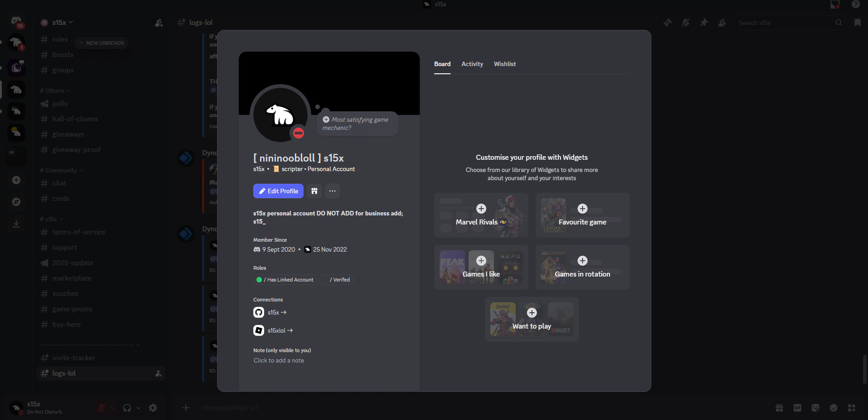Image resolution: width=868 pixels, height=420 pixels.
Task: Click the GitHub connection icon
Action: [x=259, y=312]
